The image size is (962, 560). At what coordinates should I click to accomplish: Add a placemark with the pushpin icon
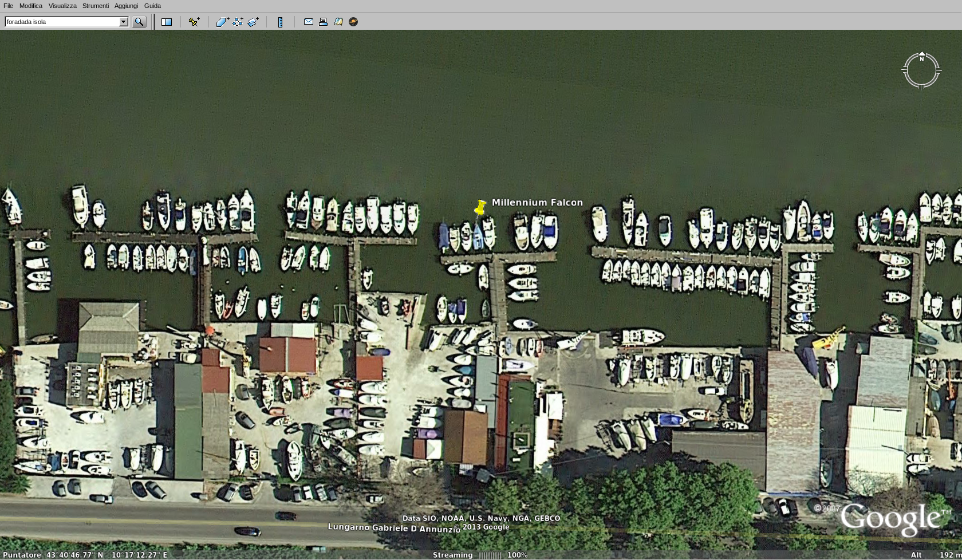click(194, 22)
